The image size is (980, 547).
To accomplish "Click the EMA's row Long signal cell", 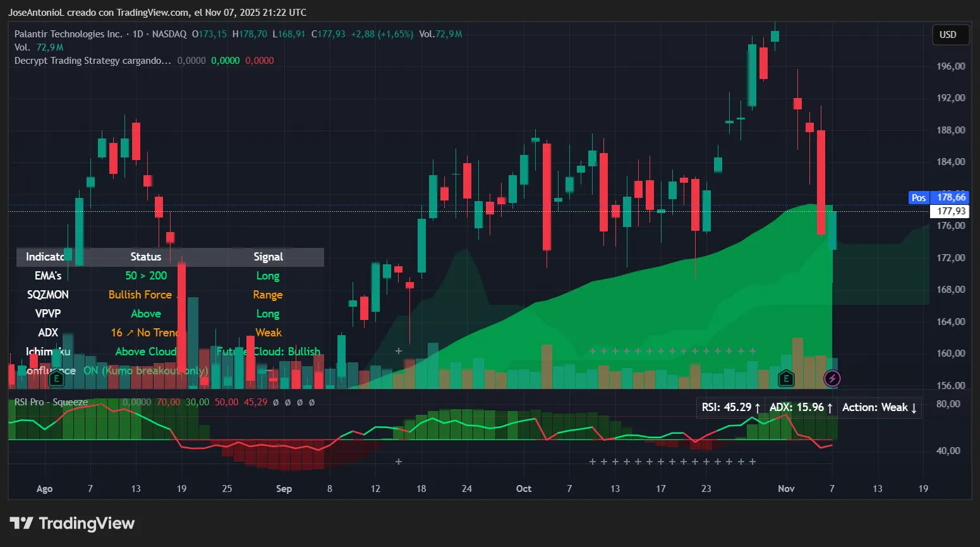I will click(x=268, y=276).
